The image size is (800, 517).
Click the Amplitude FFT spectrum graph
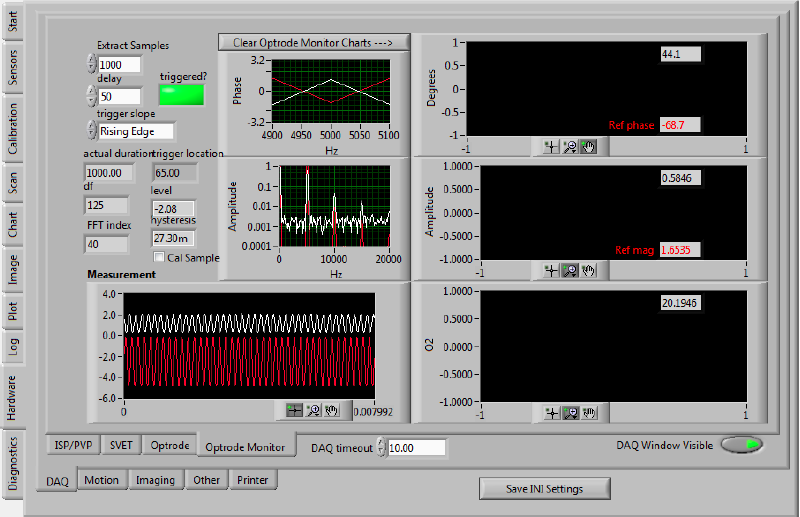pos(334,206)
